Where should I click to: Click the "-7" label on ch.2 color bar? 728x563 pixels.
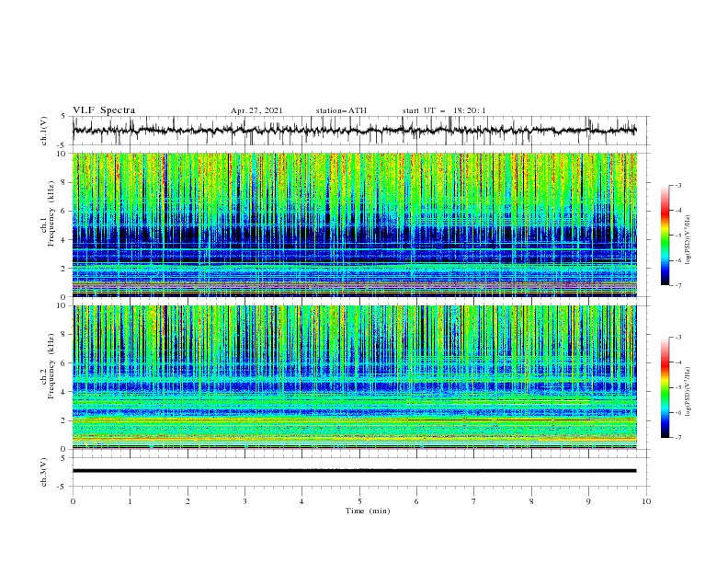click(678, 438)
